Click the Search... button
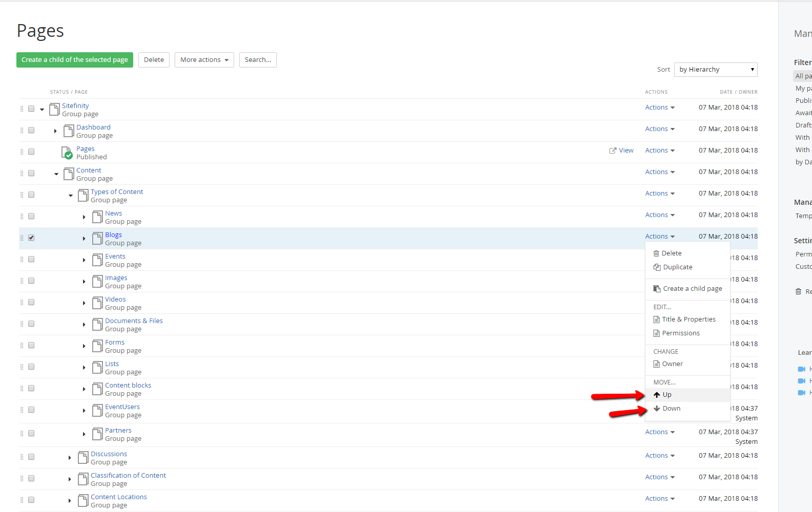Viewport: 812px width, 512px height. click(258, 60)
